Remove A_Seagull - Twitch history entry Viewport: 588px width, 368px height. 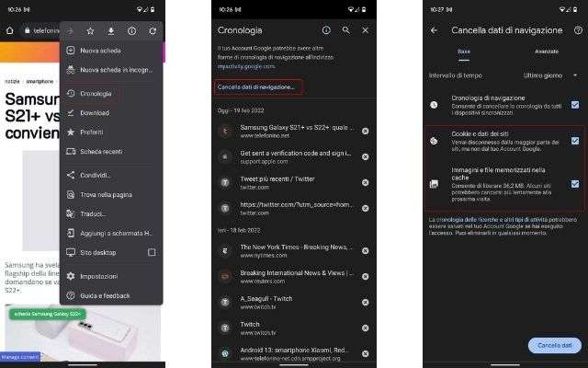pyautogui.click(x=366, y=303)
